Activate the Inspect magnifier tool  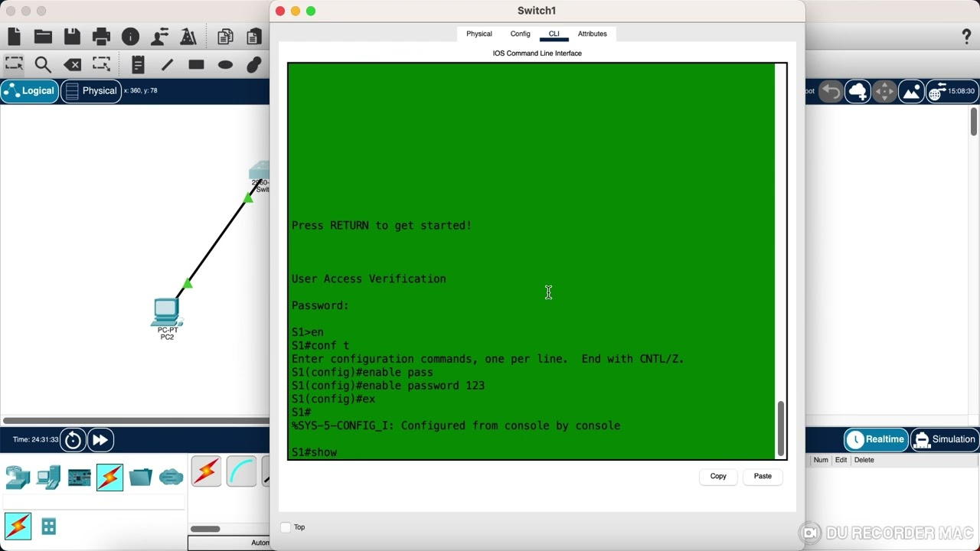[x=43, y=64]
